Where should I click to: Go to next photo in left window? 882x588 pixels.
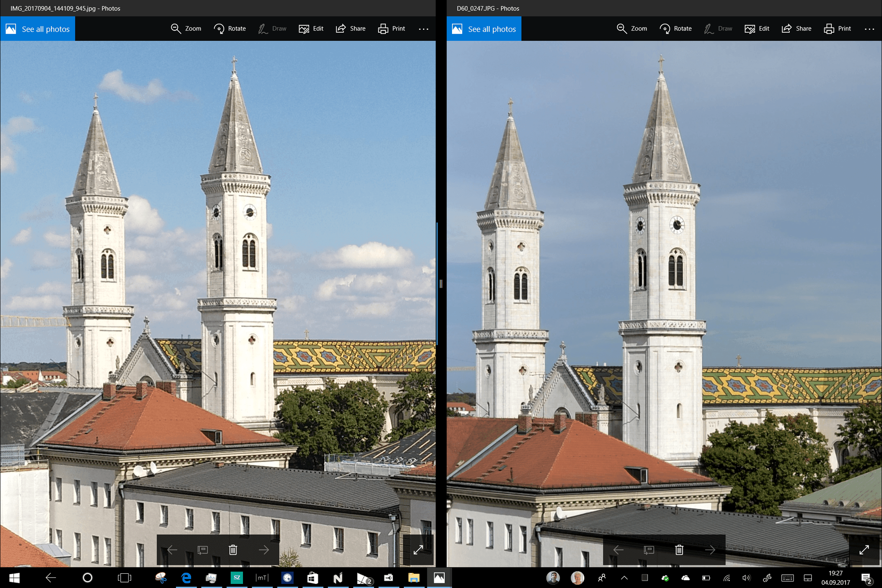point(264,550)
